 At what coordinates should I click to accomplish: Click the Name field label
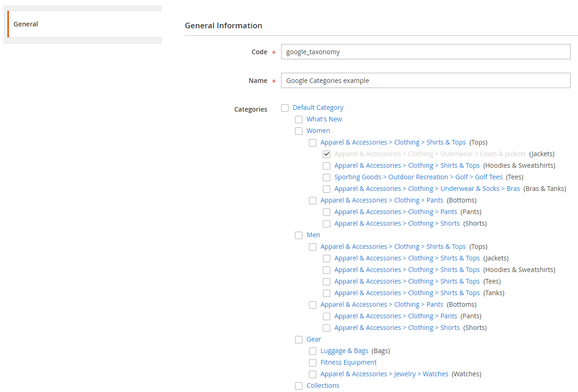258,81
